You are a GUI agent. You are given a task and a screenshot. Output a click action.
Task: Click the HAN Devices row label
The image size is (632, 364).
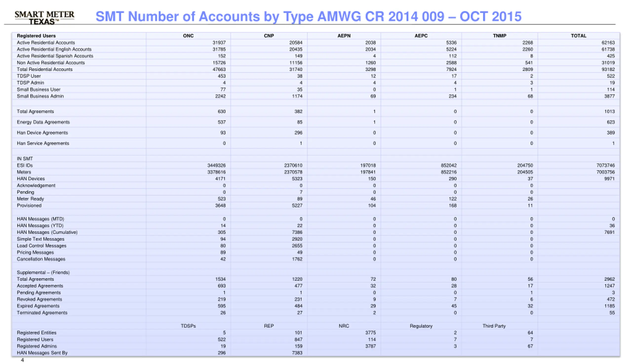pos(31,179)
